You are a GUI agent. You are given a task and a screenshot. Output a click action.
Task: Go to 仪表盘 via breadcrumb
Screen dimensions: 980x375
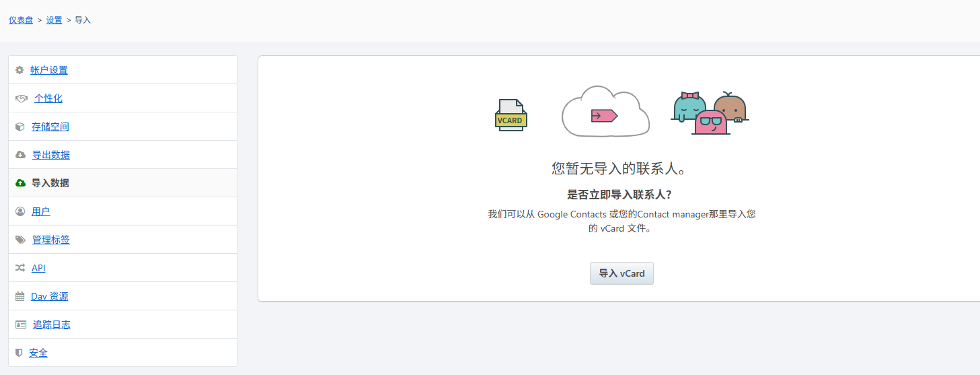point(21,20)
